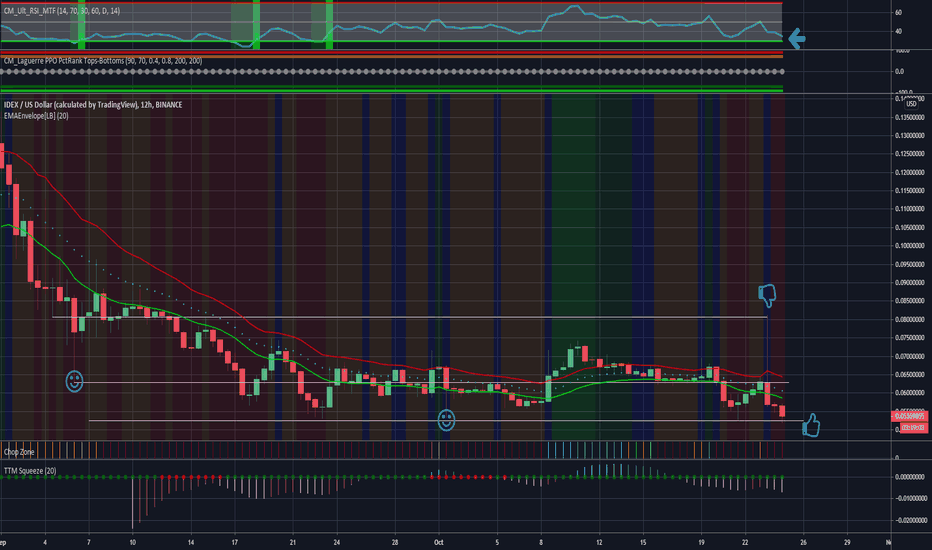This screenshot has height=550, width=932.
Task: Select the upper white horizontal line near 0.08
Action: (x=410, y=317)
